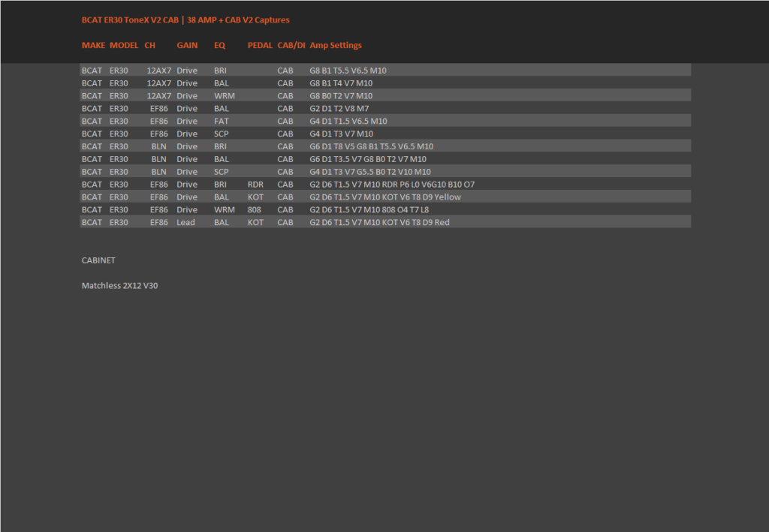
Task: Click the PEDAL column header
Action: (x=259, y=45)
